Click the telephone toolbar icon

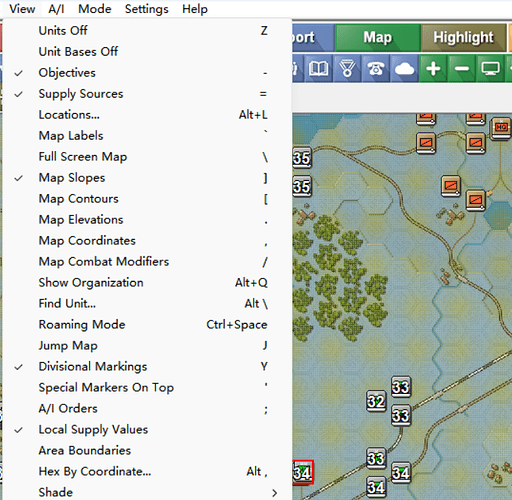[376, 69]
